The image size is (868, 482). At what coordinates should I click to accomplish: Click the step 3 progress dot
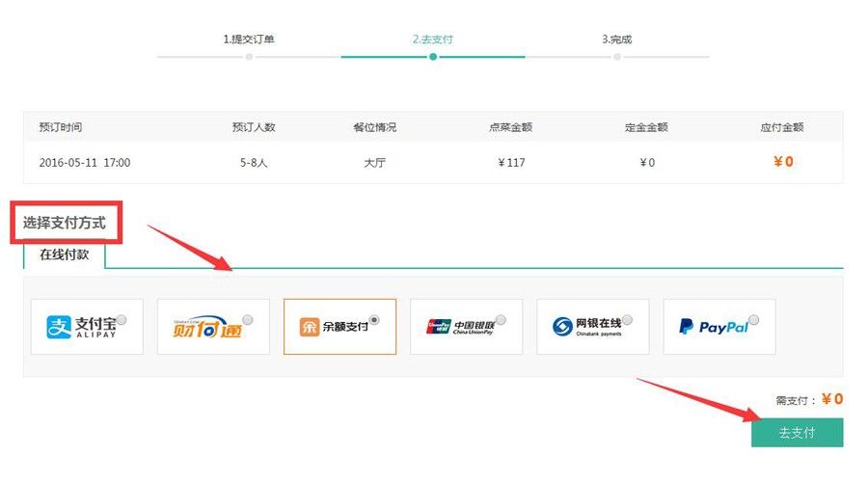(617, 57)
